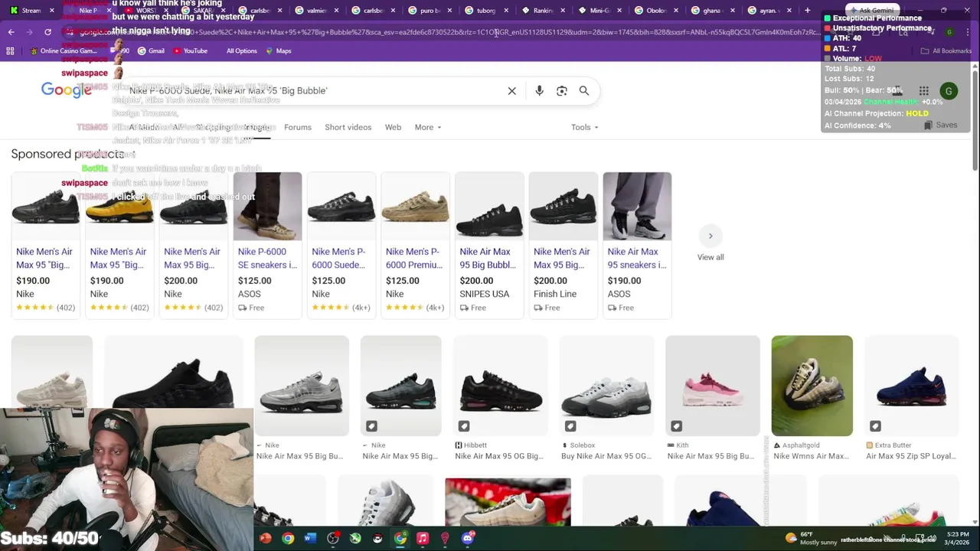Open Google Lens image search
This screenshot has height=551, width=980.
562,91
